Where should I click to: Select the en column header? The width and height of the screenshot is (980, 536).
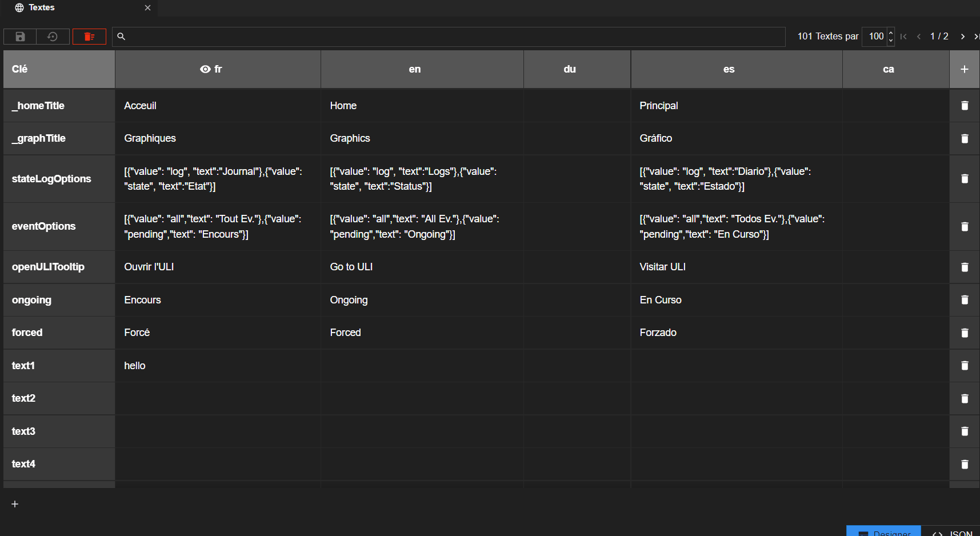click(415, 69)
